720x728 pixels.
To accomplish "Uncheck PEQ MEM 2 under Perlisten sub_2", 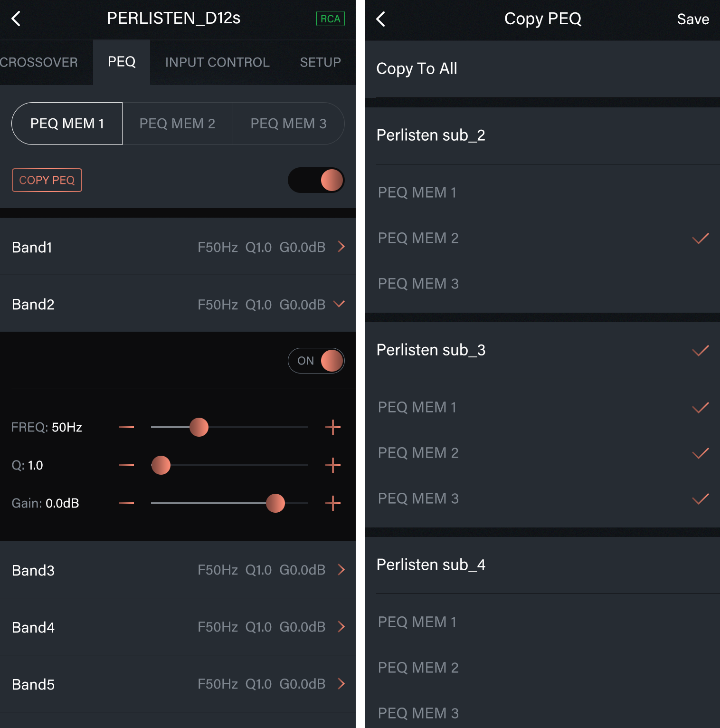I will pos(700,238).
